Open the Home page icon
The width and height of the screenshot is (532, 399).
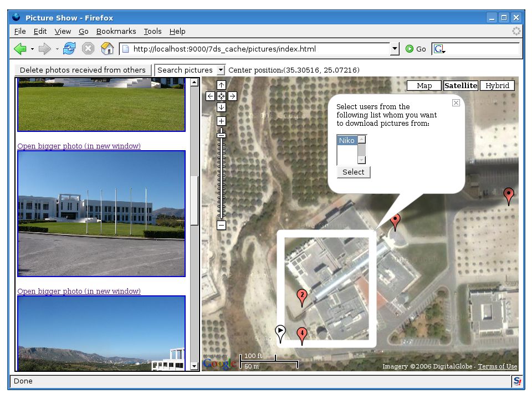pyautogui.click(x=107, y=49)
